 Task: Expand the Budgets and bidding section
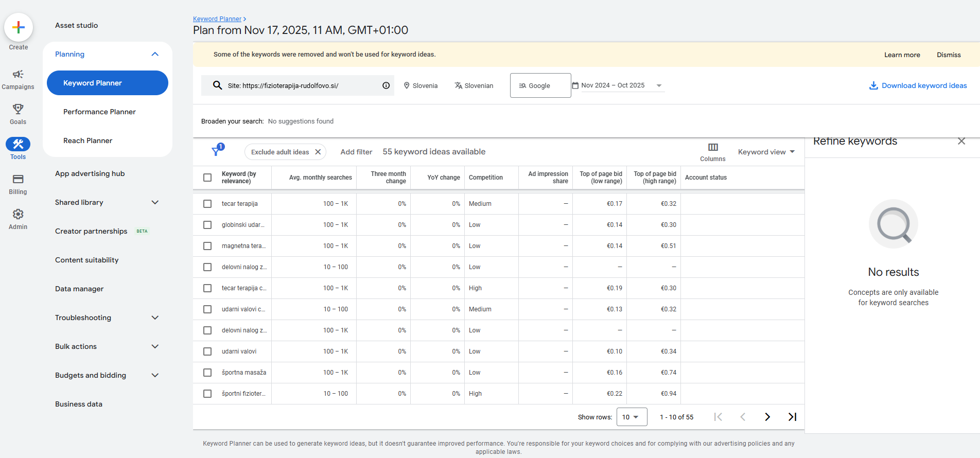point(155,375)
